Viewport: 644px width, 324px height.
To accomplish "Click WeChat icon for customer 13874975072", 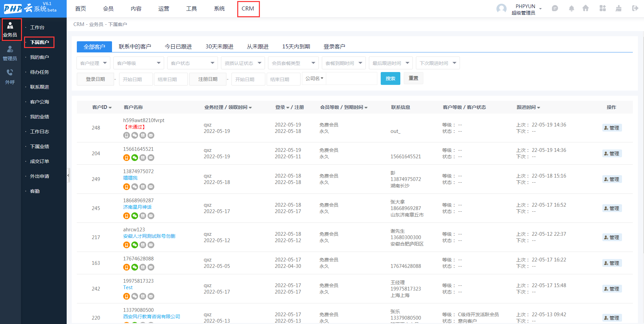I will 135,187.
